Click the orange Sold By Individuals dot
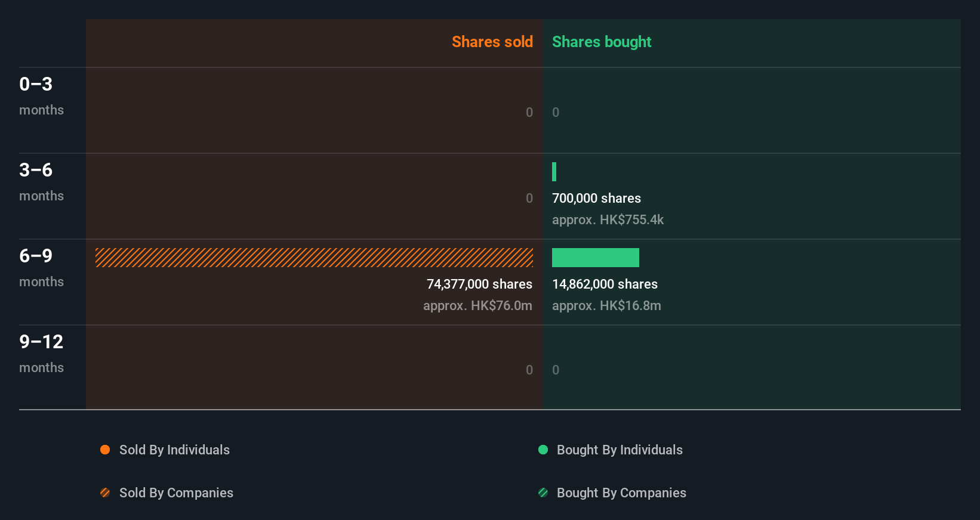This screenshot has height=520, width=980. pos(105,450)
